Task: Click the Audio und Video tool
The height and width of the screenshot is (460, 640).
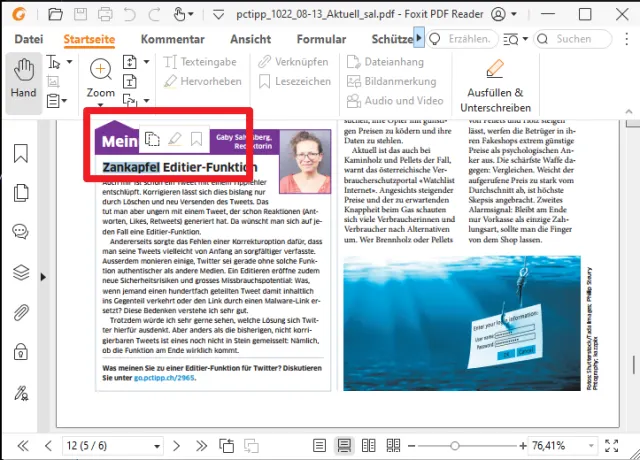Action: pos(395,100)
